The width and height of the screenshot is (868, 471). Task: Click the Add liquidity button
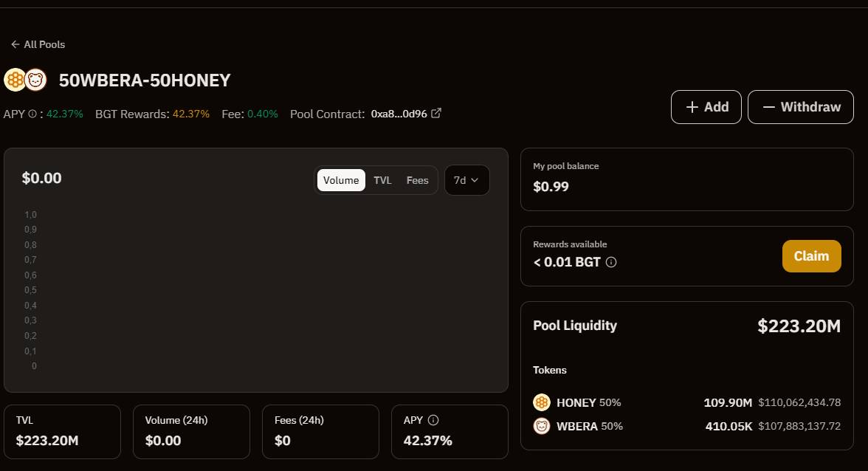click(706, 107)
